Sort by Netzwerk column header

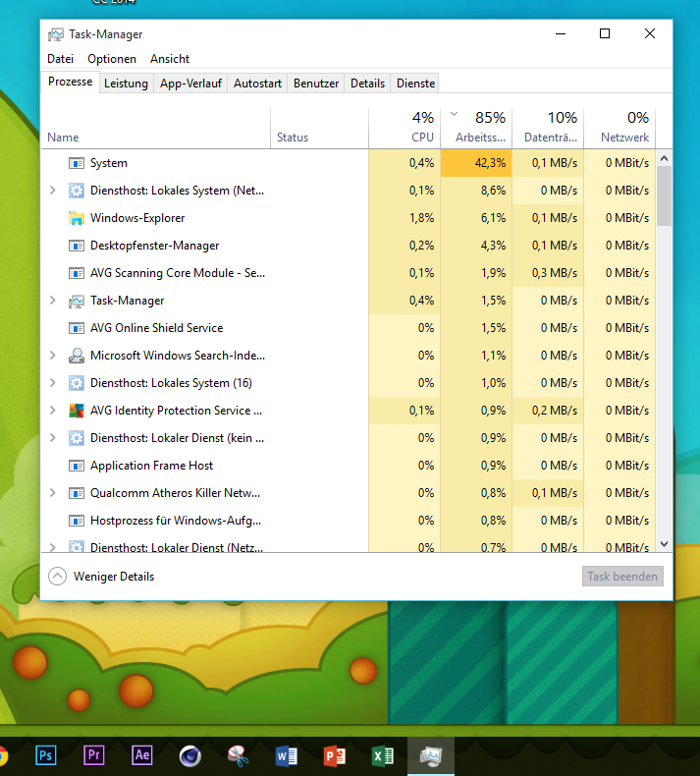coord(619,129)
